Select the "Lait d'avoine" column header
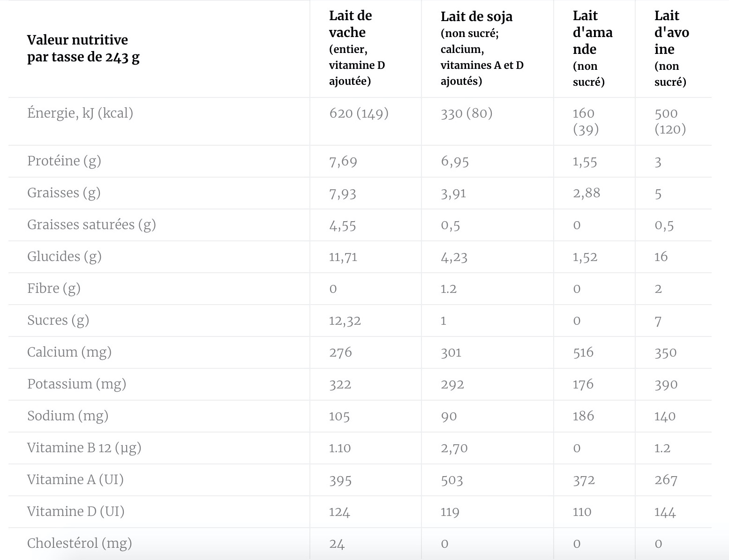The width and height of the screenshot is (729, 560). point(671,32)
